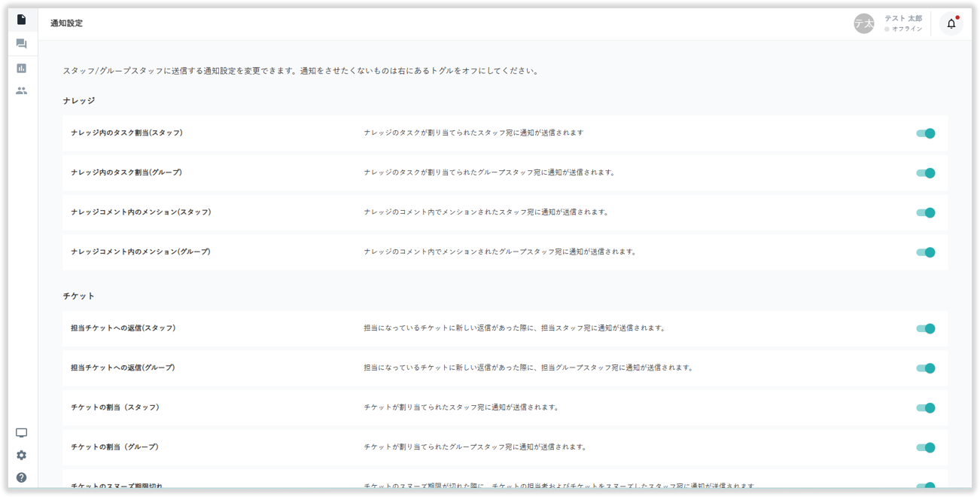Open settings gear icon in sidebar
Screen dimensions: 980x497
21,455
